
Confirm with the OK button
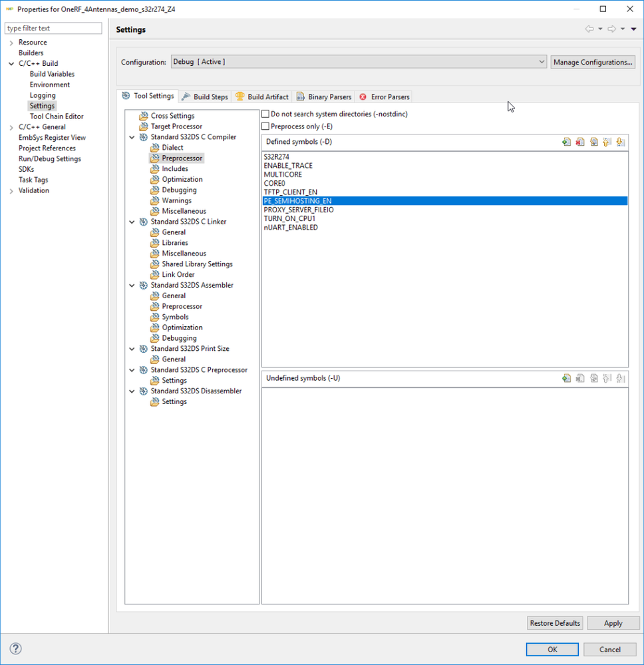552,649
